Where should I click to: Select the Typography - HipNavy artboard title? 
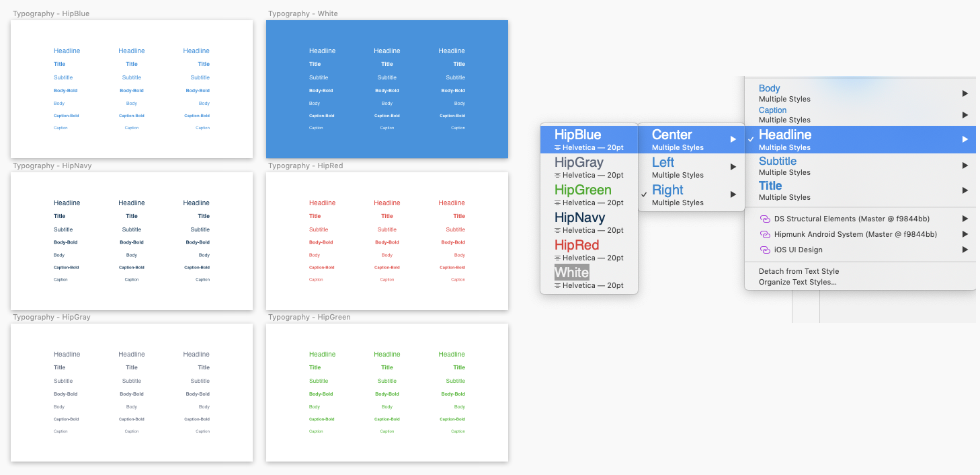pos(52,166)
